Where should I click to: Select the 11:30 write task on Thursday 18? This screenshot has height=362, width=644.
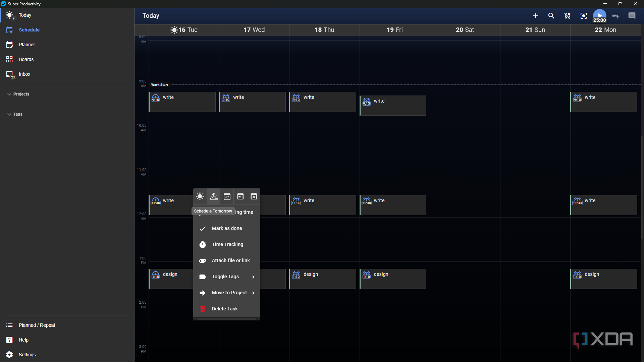[x=323, y=205]
